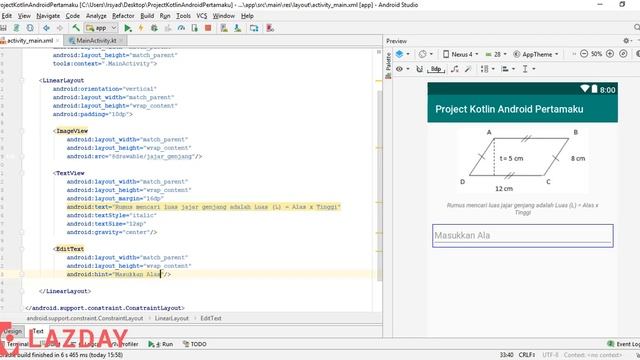Image resolution: width=640 pixels, height=360 pixels.
Task: Switch to the Text editor tab
Action: tap(38, 331)
